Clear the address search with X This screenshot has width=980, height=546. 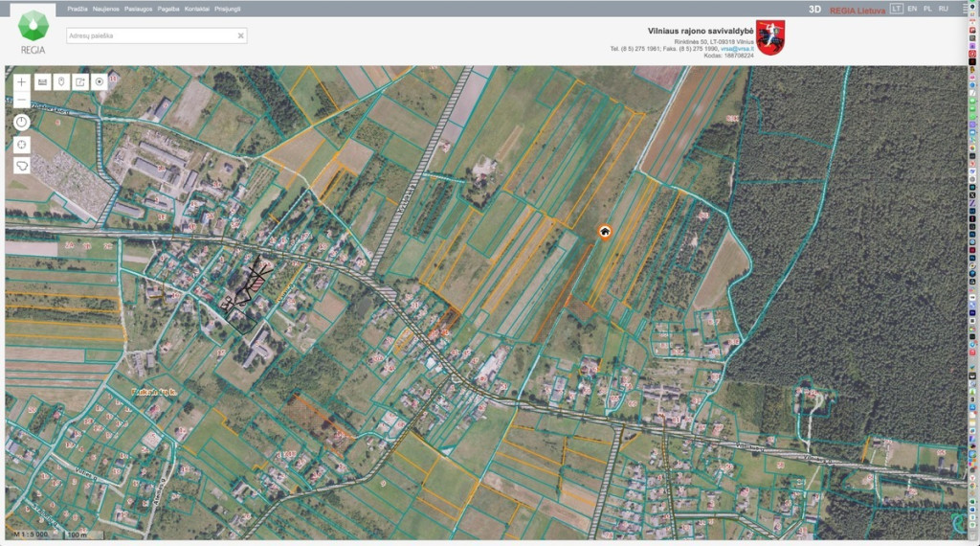click(x=240, y=35)
